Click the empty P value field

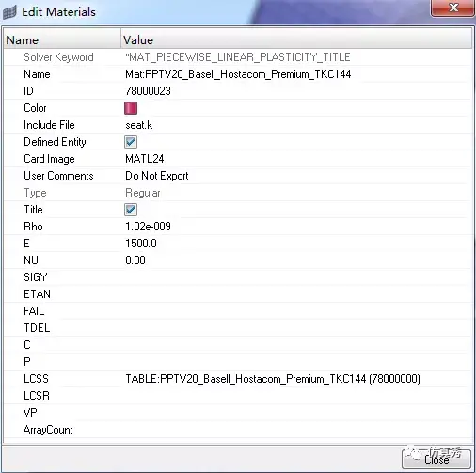[x=296, y=362]
